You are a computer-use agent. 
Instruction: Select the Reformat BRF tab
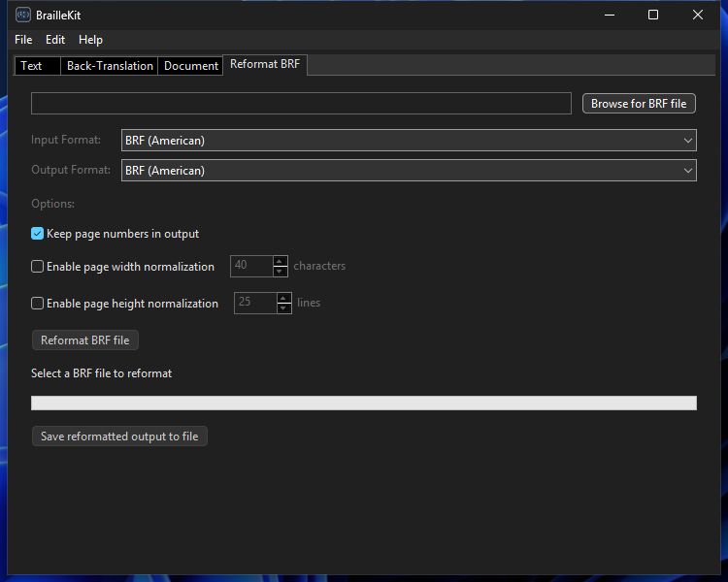click(x=265, y=64)
